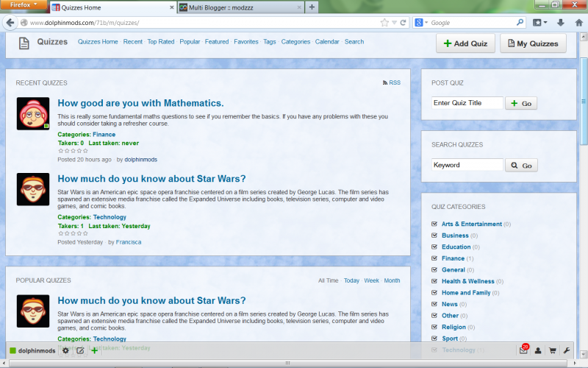Click the Go button in Search Quizzes
This screenshot has width=588, height=368.
click(521, 165)
